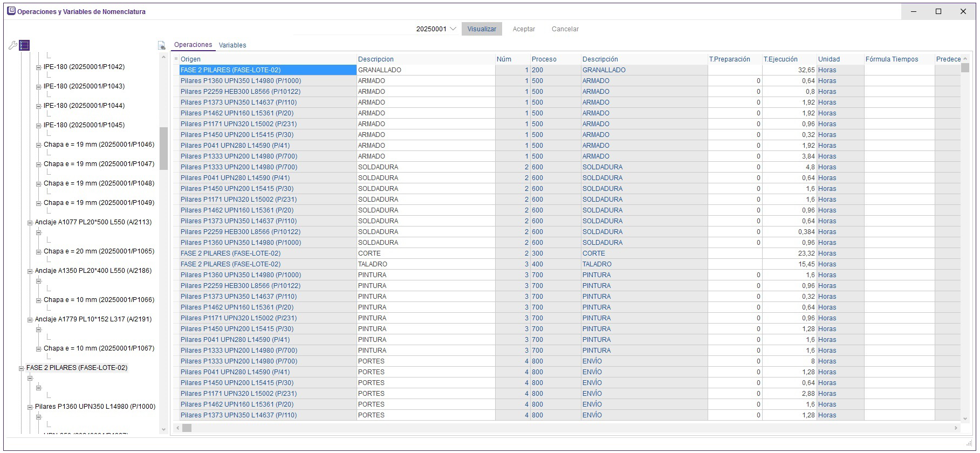Collapse the FASE 2 PILARES tree node
980x453 pixels.
[22, 368]
